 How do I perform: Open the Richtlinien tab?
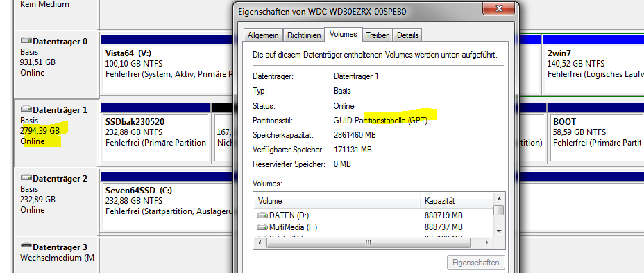pyautogui.click(x=304, y=35)
